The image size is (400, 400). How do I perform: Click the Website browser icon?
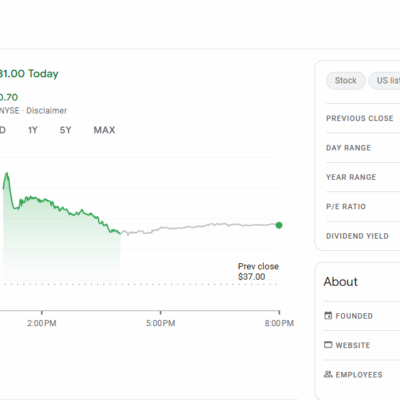[328, 345]
